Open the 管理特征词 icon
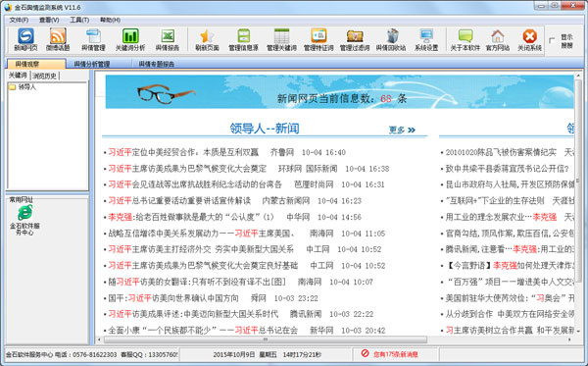This screenshot has height=366, width=588. 318,39
